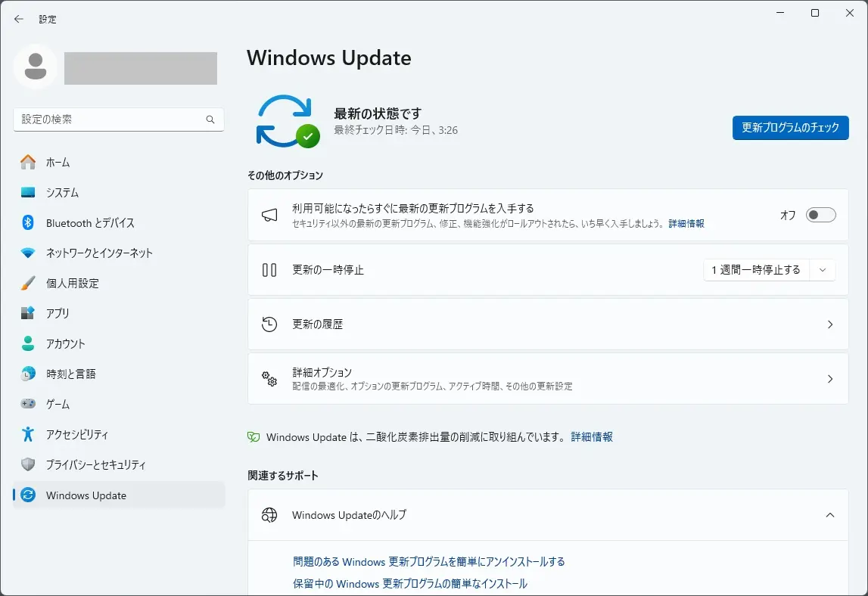
Task: Click the user profile avatar icon
Action: pyautogui.click(x=36, y=67)
